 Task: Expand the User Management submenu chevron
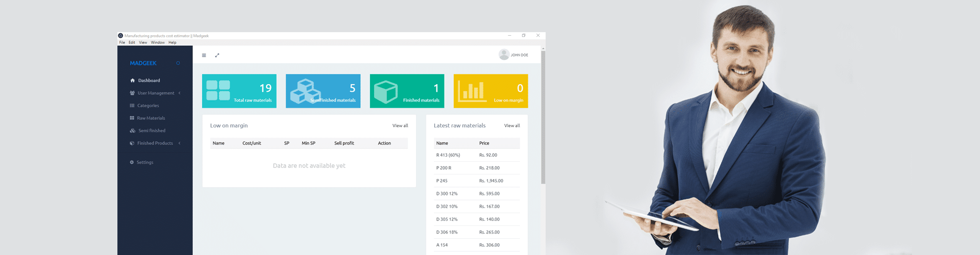(x=180, y=93)
